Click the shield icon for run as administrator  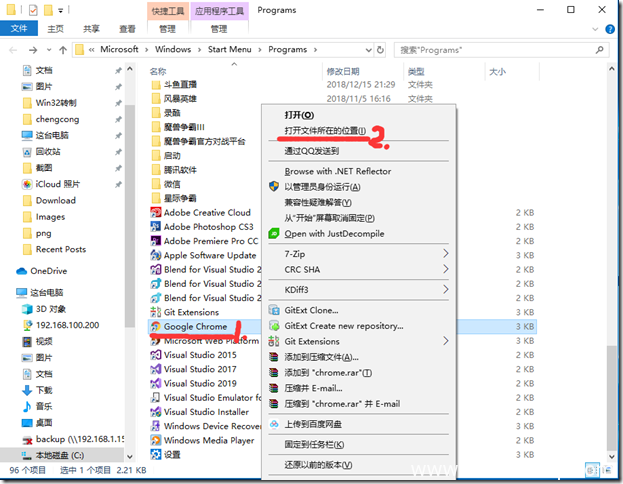(x=273, y=186)
